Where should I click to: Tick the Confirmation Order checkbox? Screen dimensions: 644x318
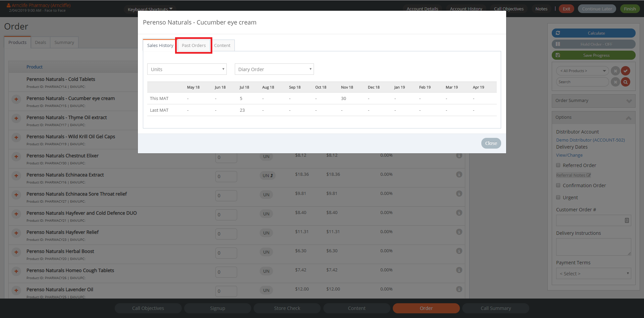pyautogui.click(x=558, y=185)
